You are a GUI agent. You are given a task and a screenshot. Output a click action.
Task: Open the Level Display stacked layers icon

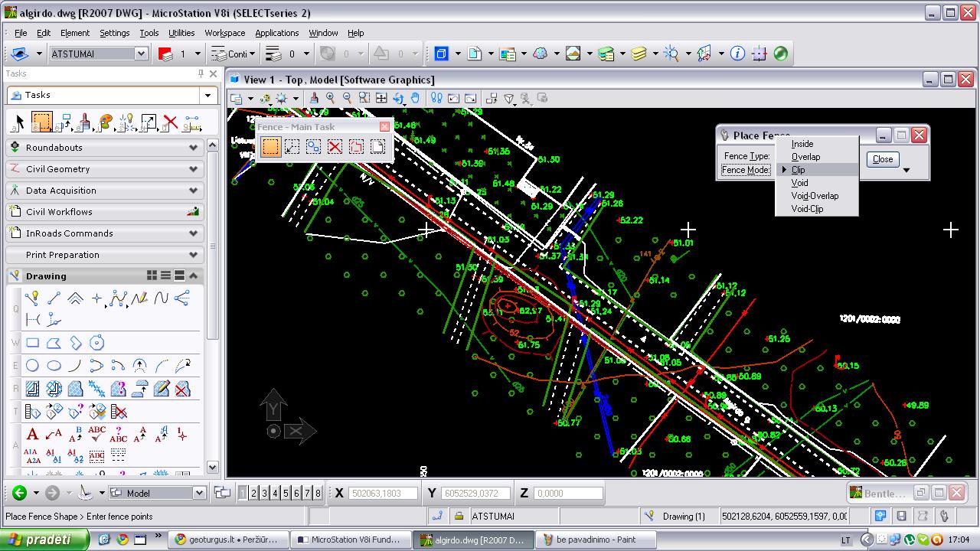(x=639, y=54)
